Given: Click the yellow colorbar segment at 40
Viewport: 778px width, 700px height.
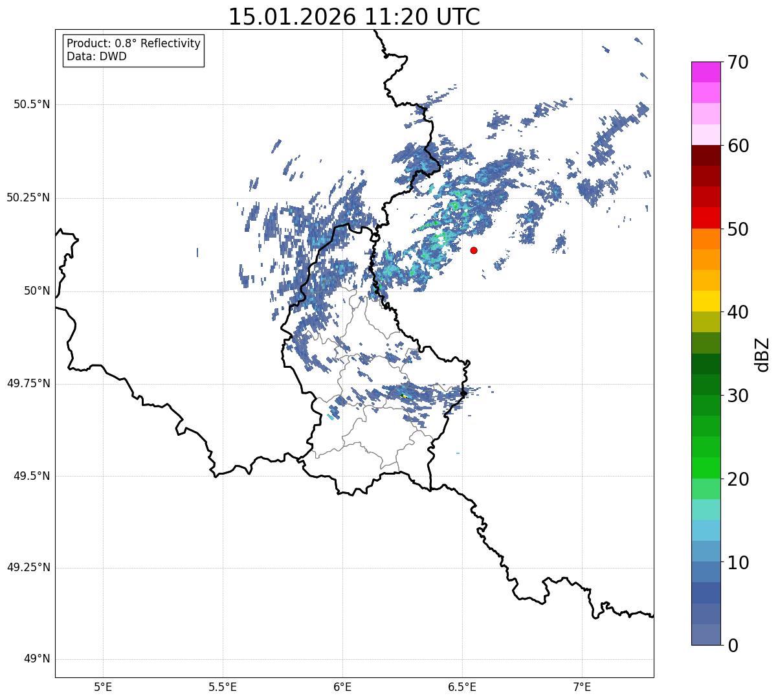Looking at the screenshot, I should [706, 301].
